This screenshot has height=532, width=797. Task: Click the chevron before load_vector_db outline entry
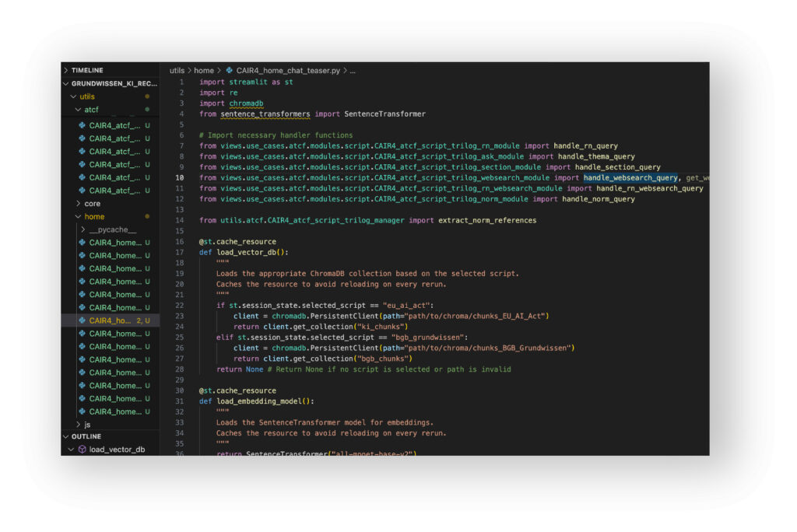coord(72,450)
